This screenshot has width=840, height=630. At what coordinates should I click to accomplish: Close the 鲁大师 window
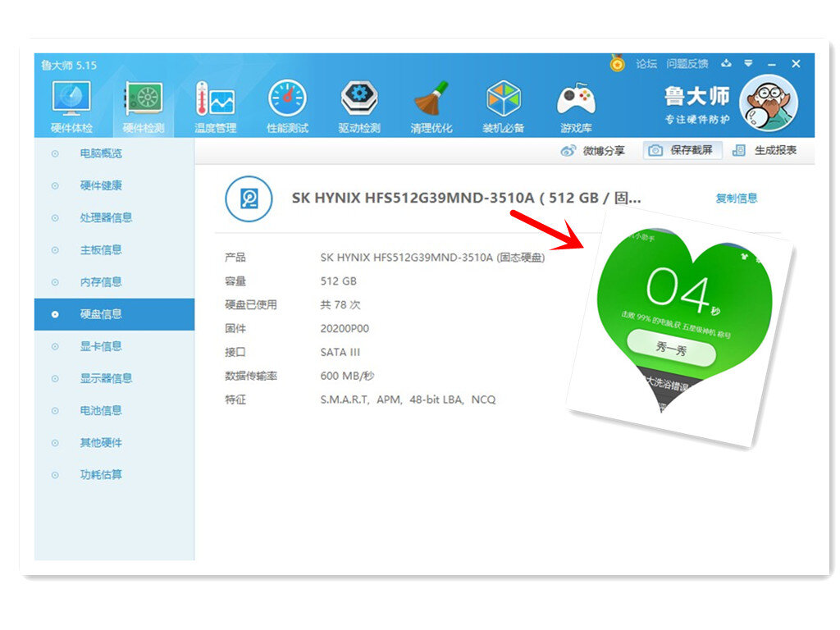pyautogui.click(x=796, y=64)
